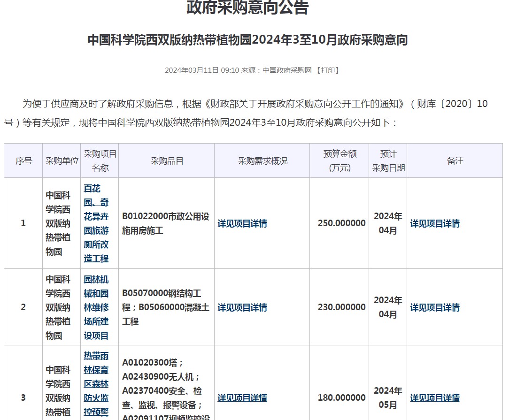Click row 2 purchaser 中国科学院西双版纳热带植物园

coord(58,307)
